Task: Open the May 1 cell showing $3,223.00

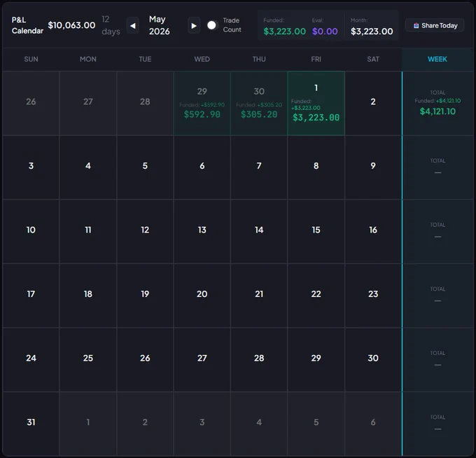Action: pos(316,103)
